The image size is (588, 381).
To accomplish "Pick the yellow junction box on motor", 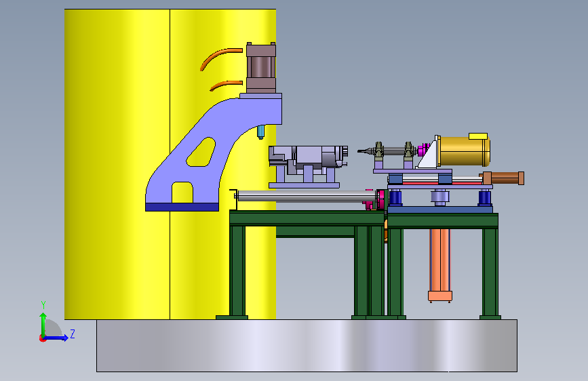I will [478, 136].
